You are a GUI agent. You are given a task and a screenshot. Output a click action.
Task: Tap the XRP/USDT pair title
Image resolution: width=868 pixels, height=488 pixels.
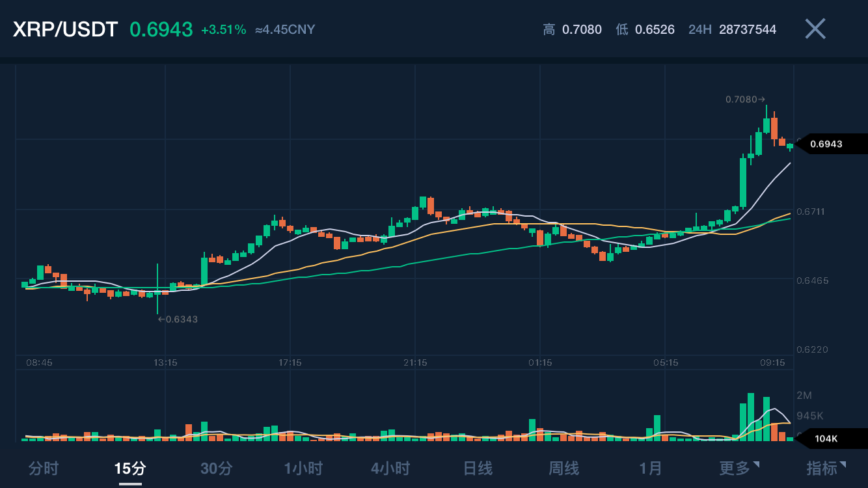point(65,29)
